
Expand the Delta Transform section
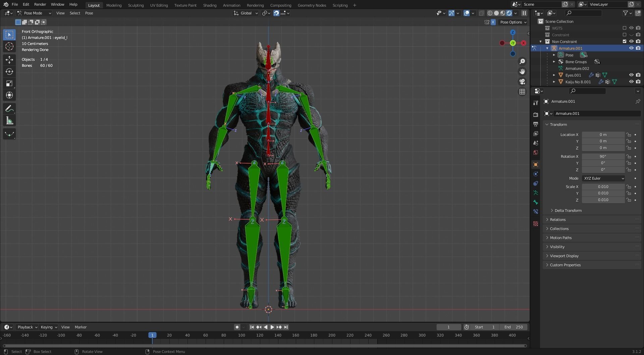coord(568,211)
